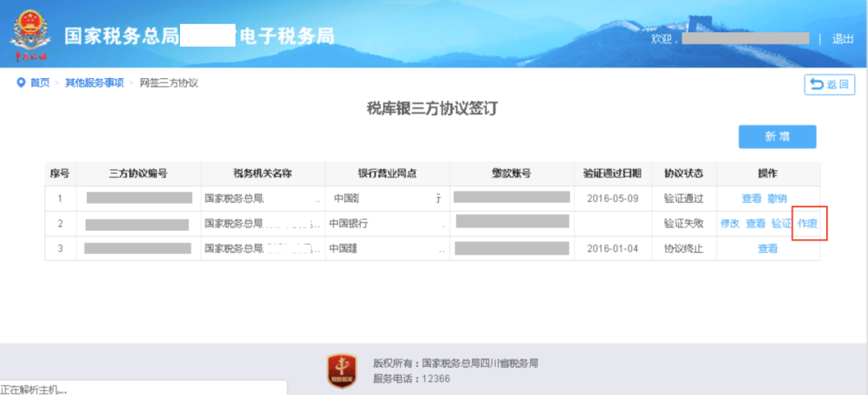Click the 返回 back button

point(829,84)
